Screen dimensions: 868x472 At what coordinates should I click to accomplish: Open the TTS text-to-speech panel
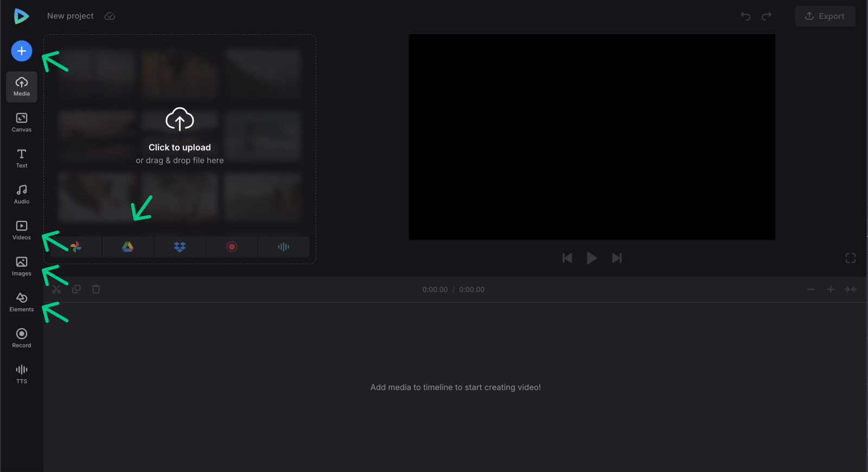[x=22, y=374]
